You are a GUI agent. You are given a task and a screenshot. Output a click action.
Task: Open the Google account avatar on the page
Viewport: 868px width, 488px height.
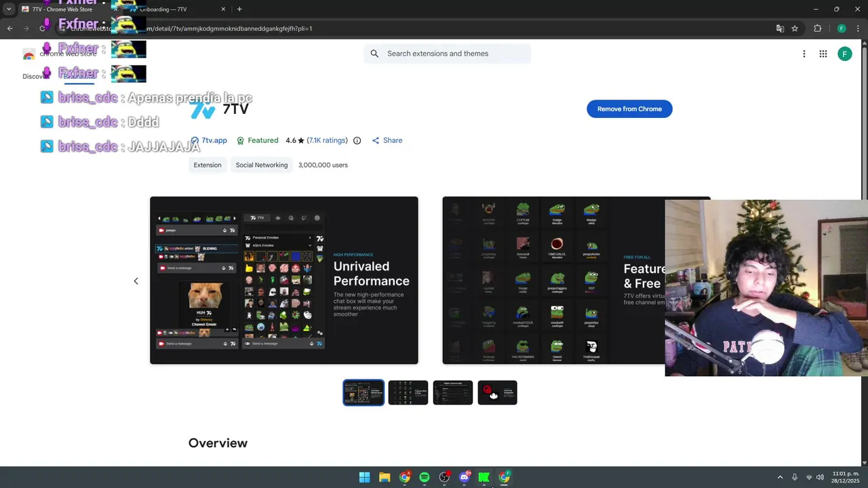point(845,54)
